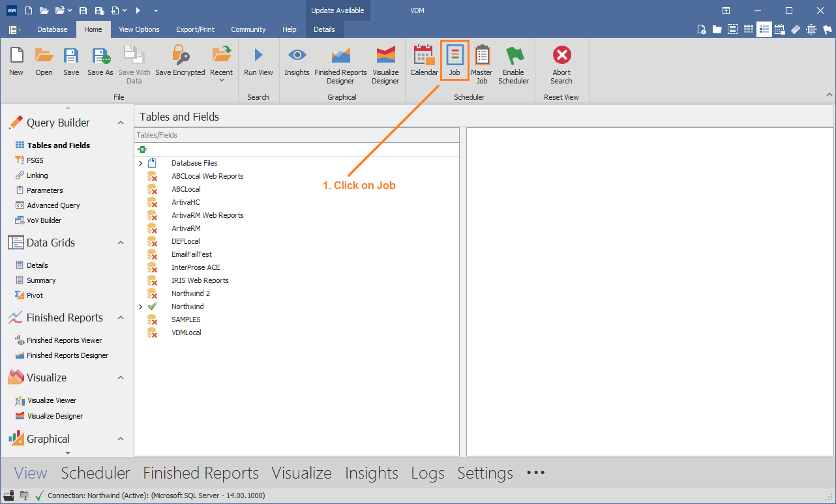This screenshot has width=836, height=504.
Task: Go to Scheduler in bottom navigation
Action: pos(95,473)
